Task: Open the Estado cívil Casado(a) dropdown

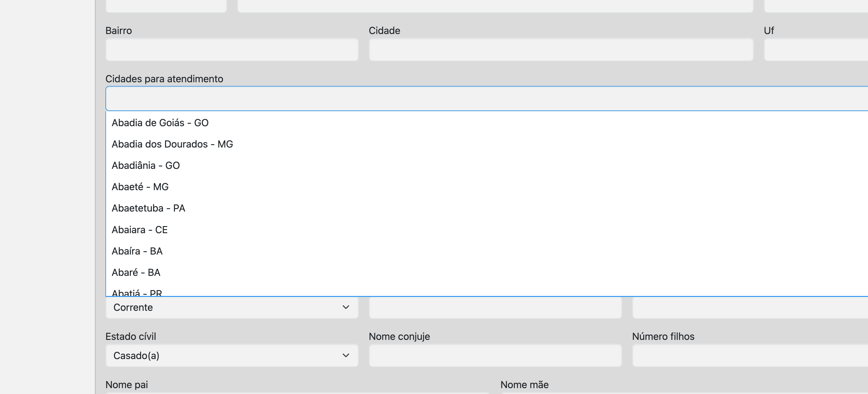Action: pos(232,356)
